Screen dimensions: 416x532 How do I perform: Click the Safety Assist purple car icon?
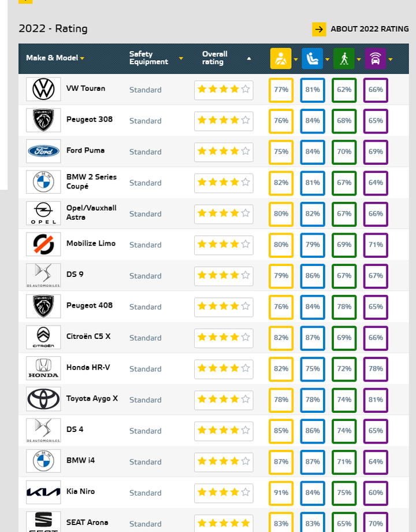pyautogui.click(x=376, y=58)
